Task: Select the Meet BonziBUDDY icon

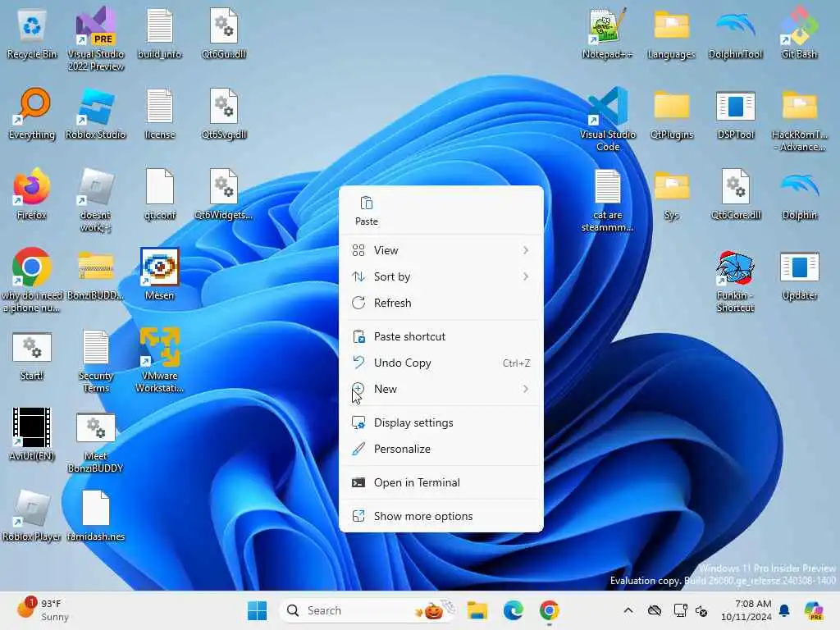Action: pyautogui.click(x=96, y=443)
